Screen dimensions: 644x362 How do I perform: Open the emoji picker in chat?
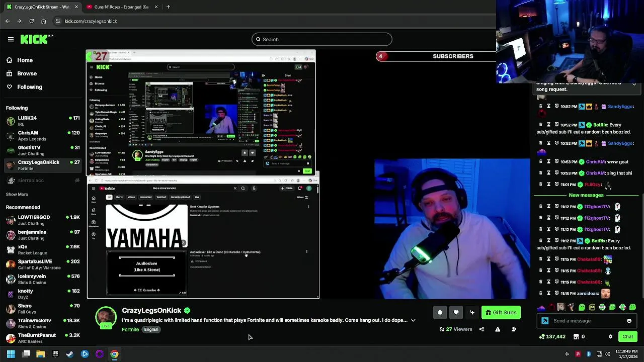[x=629, y=321]
